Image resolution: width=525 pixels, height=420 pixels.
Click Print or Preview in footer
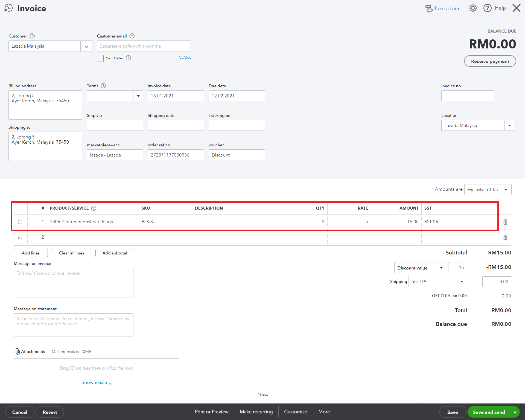(212, 412)
